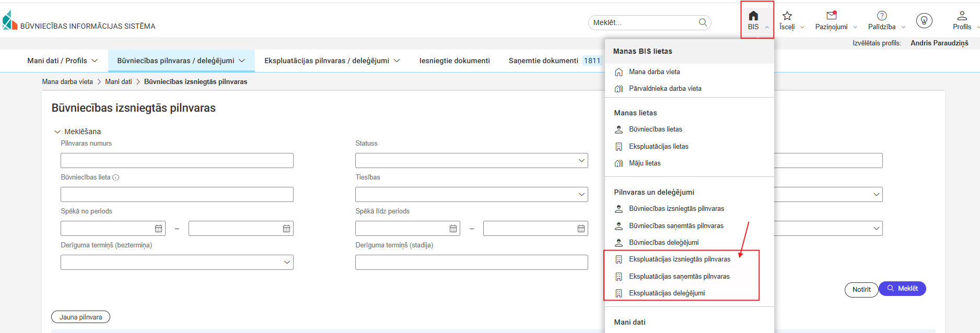Open the Īsceļi star shortcuts icon
Image resolution: width=980 pixels, height=333 pixels.
click(787, 16)
